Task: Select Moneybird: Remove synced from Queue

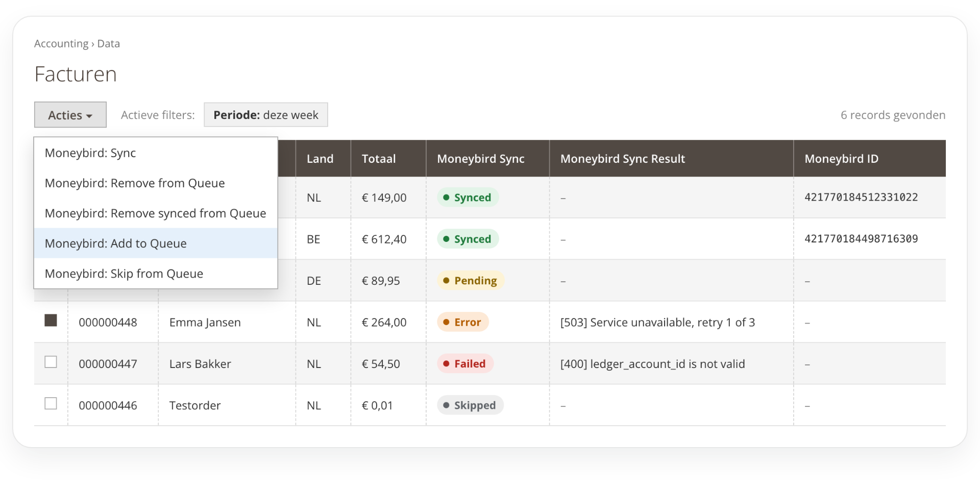Action: point(156,213)
